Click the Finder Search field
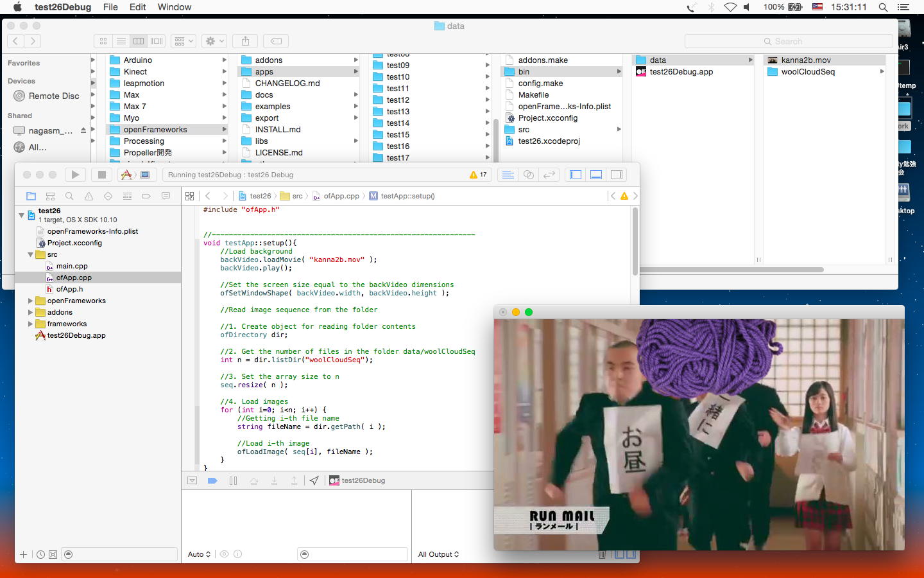 point(788,41)
